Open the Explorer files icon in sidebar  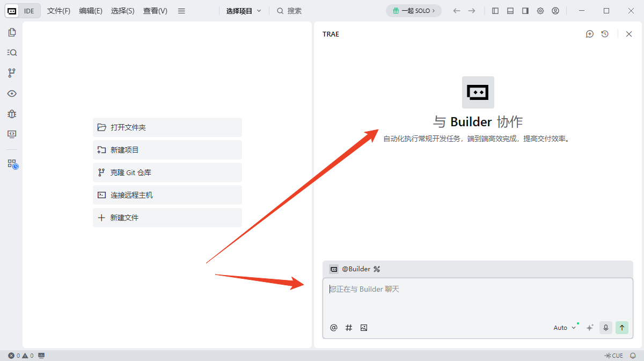[12, 32]
